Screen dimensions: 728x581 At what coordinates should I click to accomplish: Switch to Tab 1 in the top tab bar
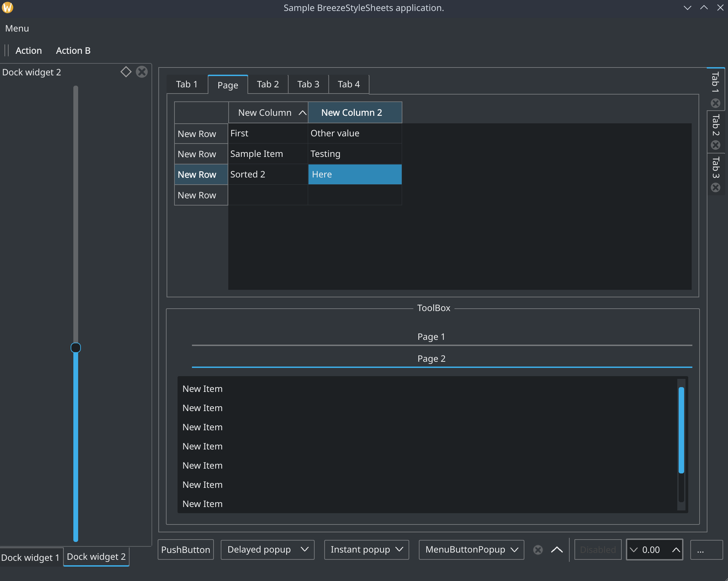[x=187, y=84]
